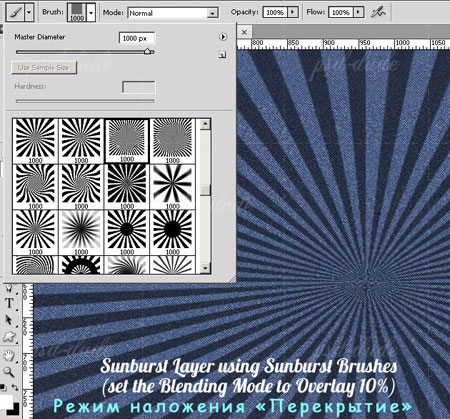This screenshot has width=450, height=419.
Task: Select the gear-shaped ring brush
Action: [x=81, y=265]
